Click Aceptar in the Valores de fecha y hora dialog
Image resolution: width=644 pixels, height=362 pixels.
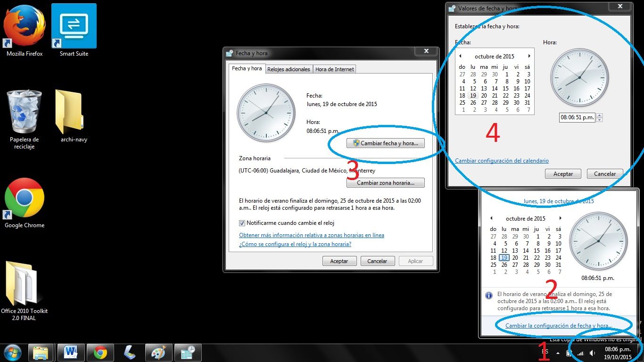pos(563,174)
